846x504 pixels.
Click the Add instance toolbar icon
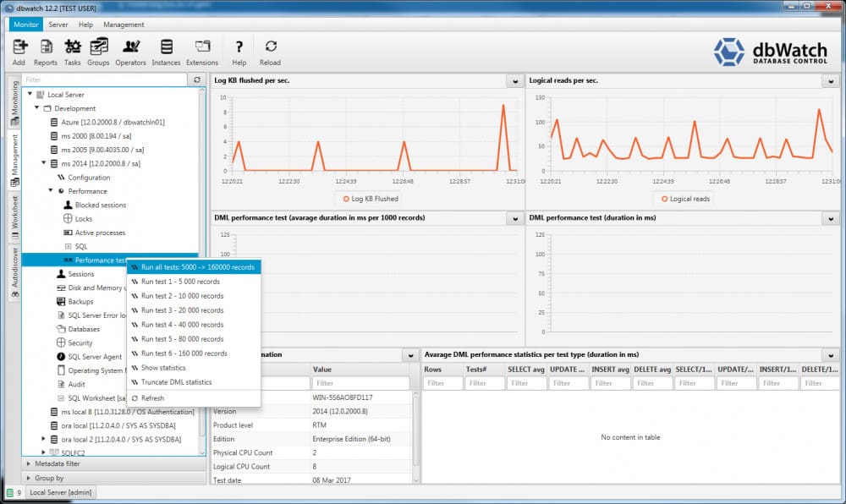(19, 47)
